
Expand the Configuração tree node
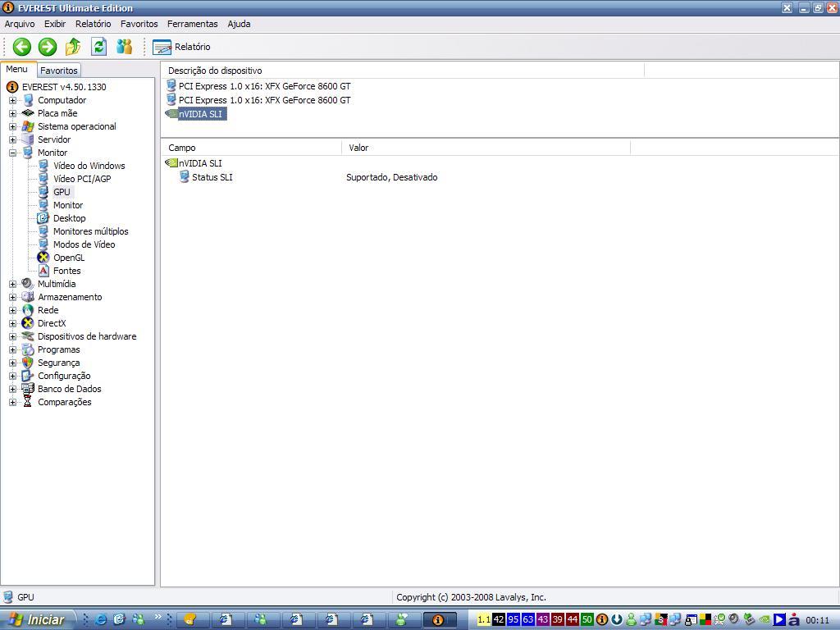[x=12, y=376]
